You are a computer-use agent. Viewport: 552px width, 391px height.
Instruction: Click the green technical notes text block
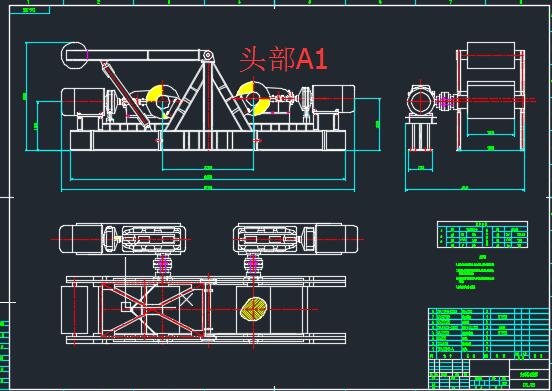475,273
